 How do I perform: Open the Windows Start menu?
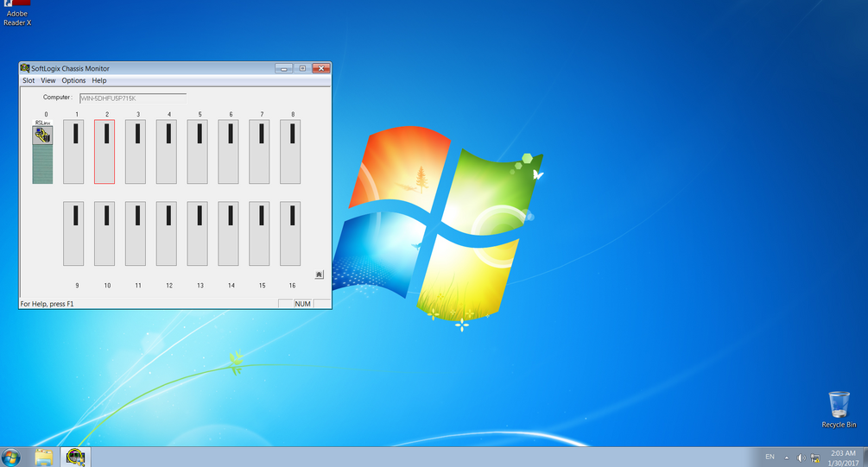pos(11,458)
